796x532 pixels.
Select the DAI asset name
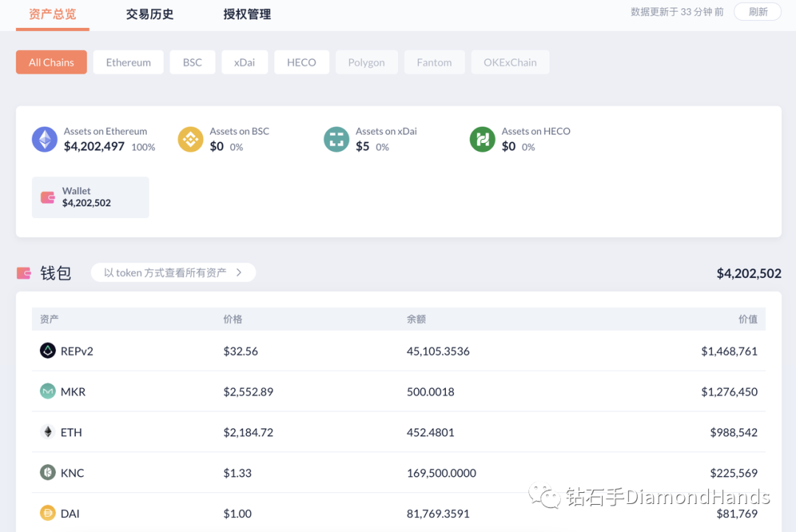coord(70,514)
